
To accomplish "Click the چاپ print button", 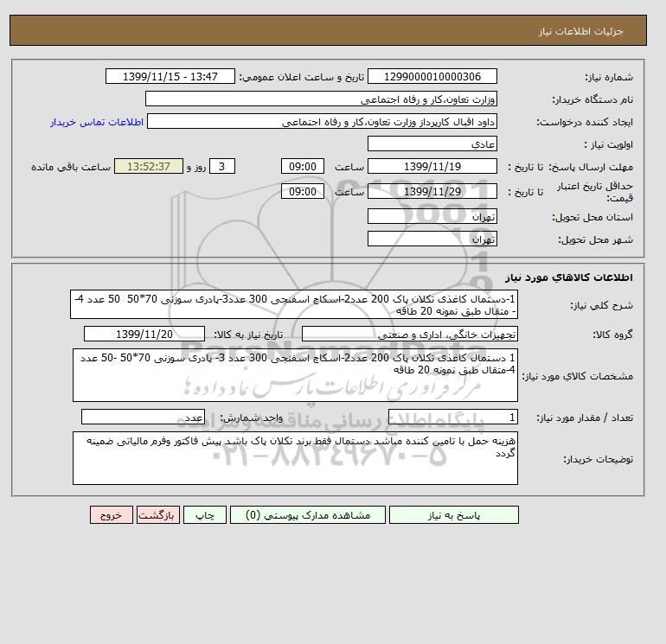I will tap(205, 515).
